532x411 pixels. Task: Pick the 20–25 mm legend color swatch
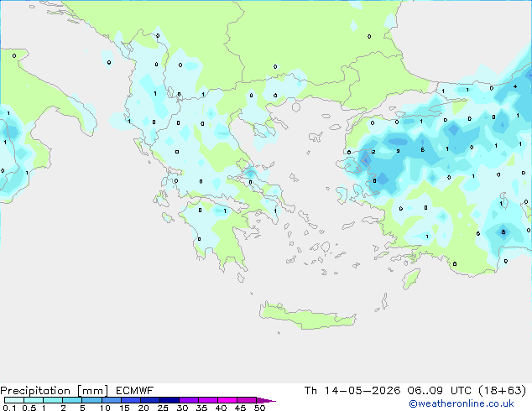tap(150, 400)
